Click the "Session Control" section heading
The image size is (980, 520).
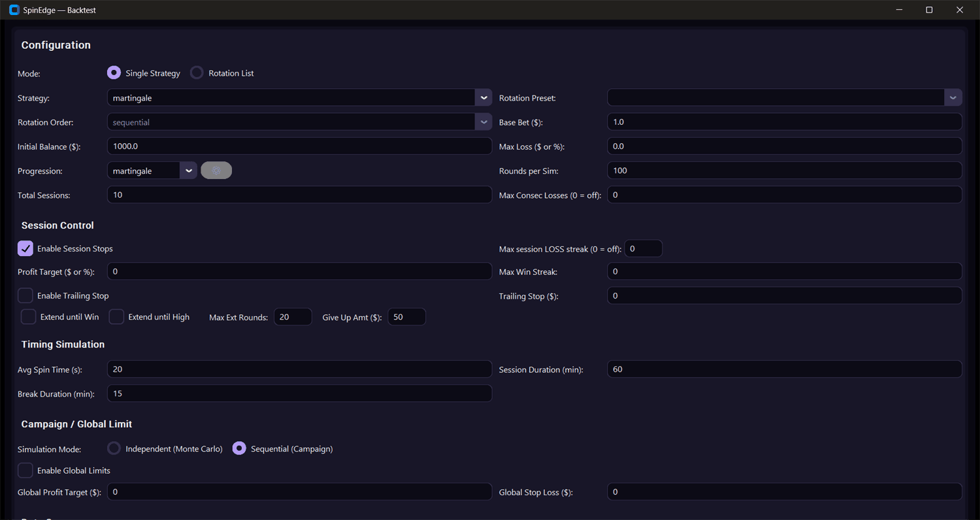(57, 225)
